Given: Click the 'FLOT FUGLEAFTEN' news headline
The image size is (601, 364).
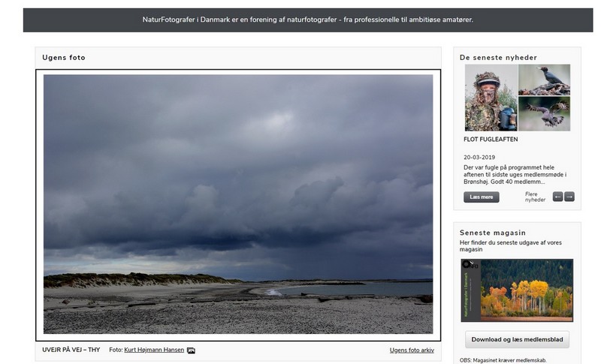Looking at the screenshot, I should [491, 140].
